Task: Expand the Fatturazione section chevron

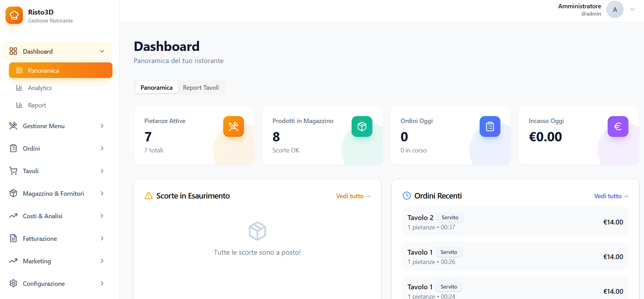Action: pos(102,238)
